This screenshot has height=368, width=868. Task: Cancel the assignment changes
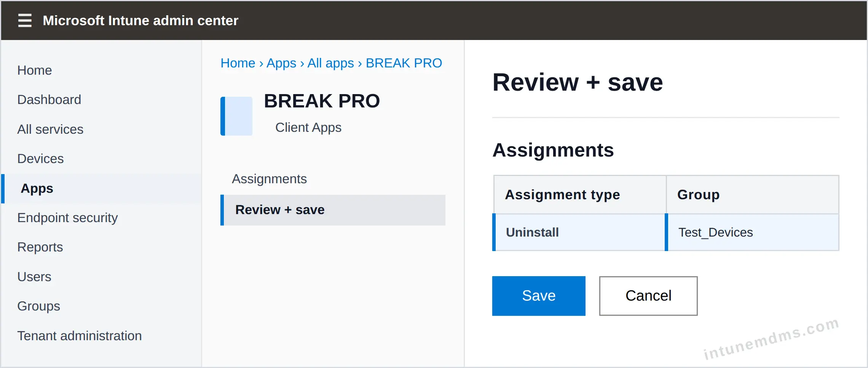648,296
